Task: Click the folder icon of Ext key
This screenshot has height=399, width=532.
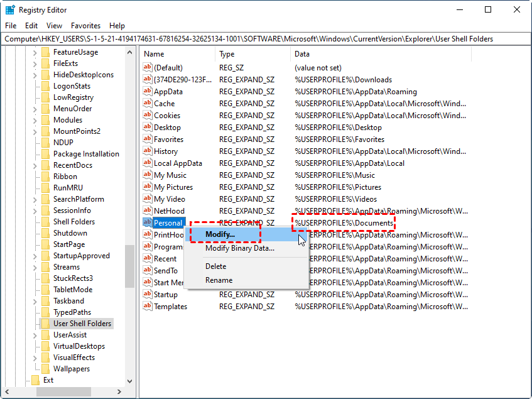Action: (35, 380)
